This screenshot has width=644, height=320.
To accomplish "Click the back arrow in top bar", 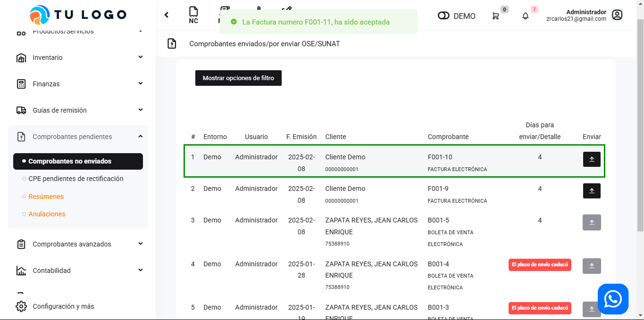I will 167,15.
